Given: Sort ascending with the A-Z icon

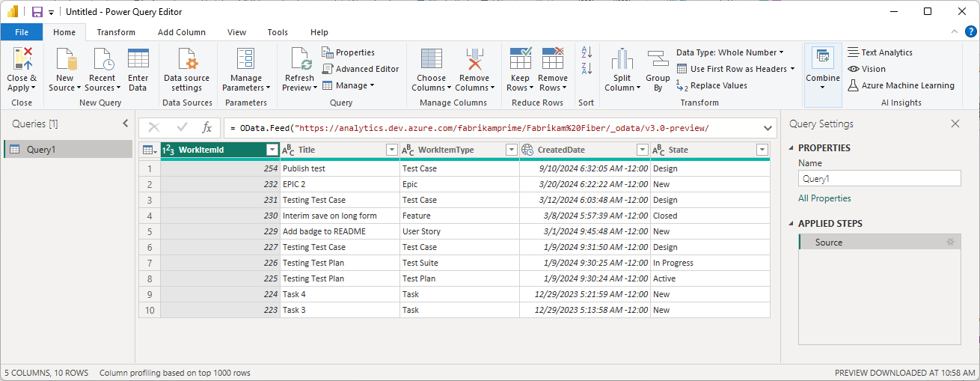Looking at the screenshot, I should pyautogui.click(x=587, y=52).
